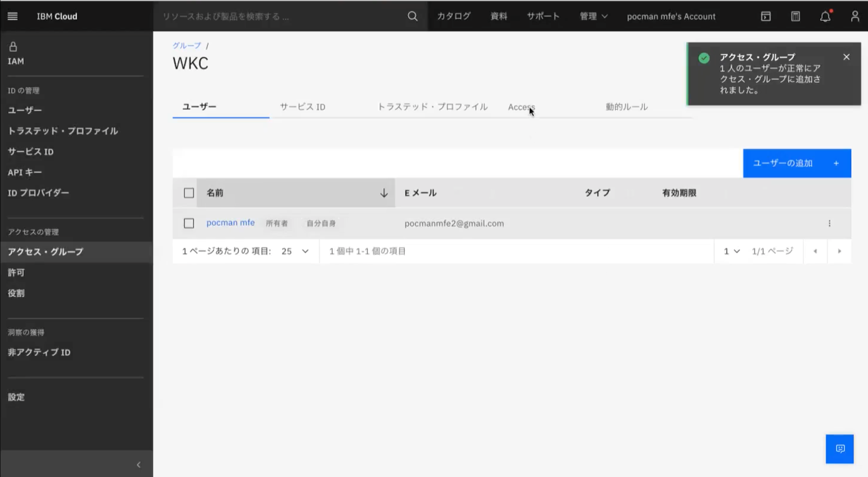Open the hamburger navigation menu

coord(12,16)
